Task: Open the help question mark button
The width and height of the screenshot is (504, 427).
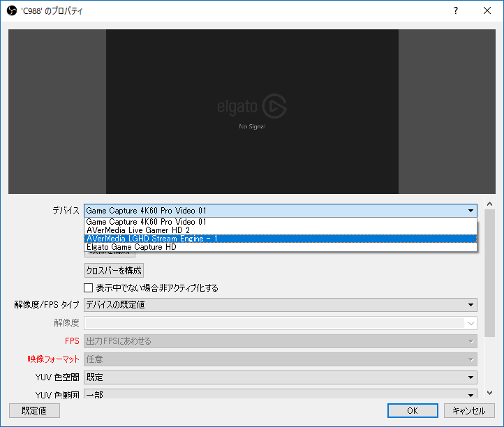Action: point(456,10)
